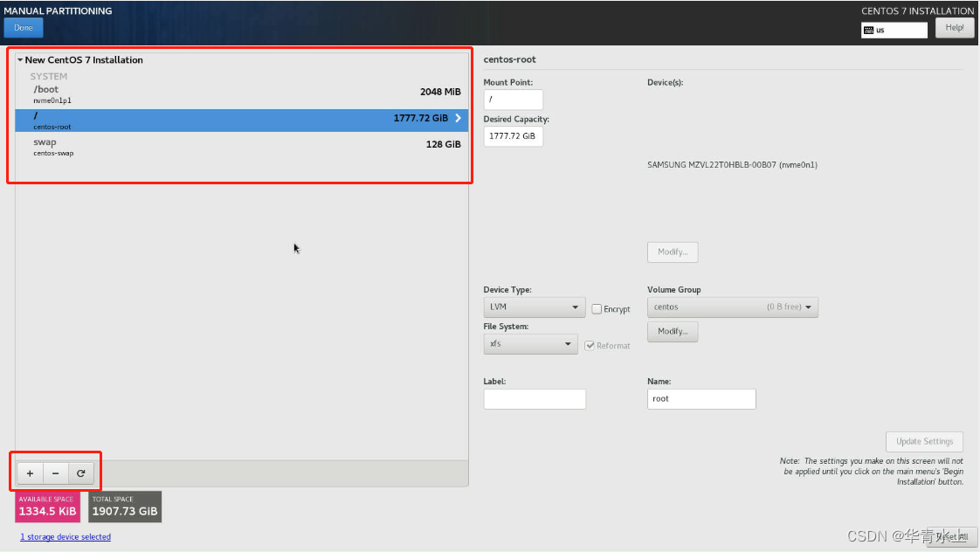The image size is (980, 552).
Task: Click the Available Space pink indicator
Action: point(47,507)
